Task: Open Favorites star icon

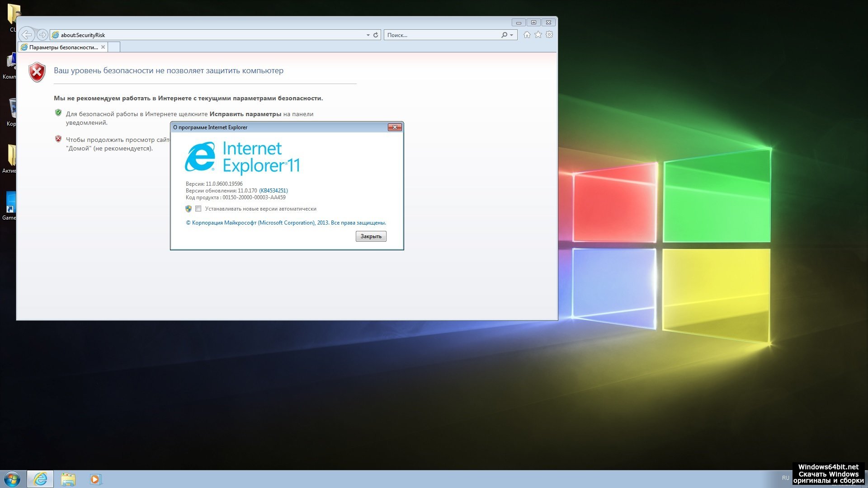Action: coord(538,35)
